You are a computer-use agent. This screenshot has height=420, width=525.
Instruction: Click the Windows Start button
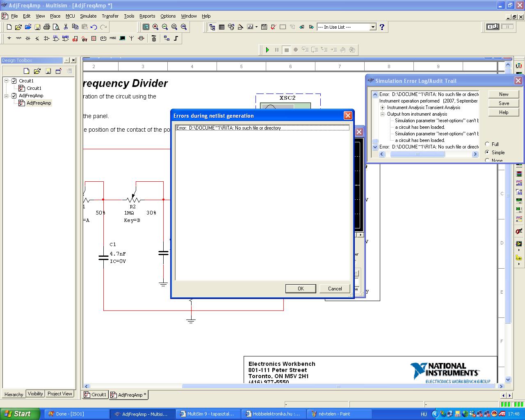[20, 414]
